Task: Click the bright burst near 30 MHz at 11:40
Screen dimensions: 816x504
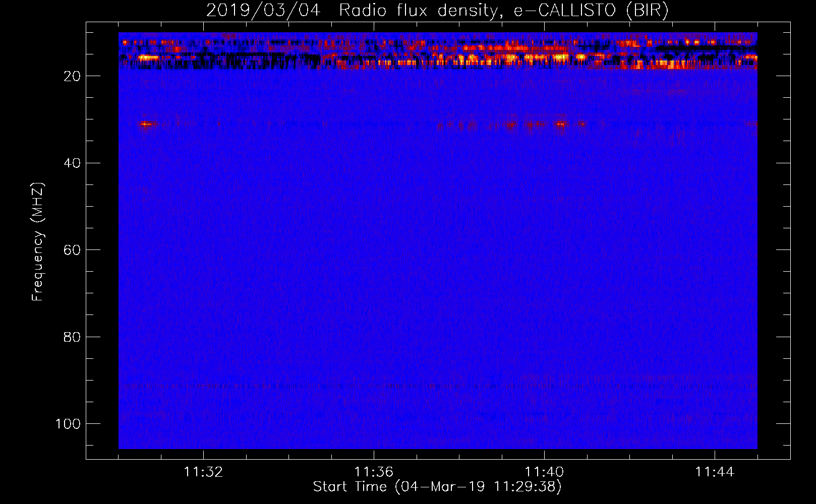Action: [560, 123]
